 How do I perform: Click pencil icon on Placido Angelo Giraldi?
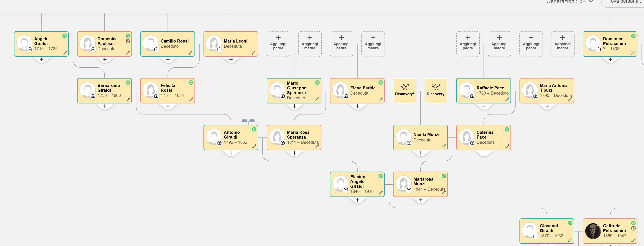coord(380,193)
